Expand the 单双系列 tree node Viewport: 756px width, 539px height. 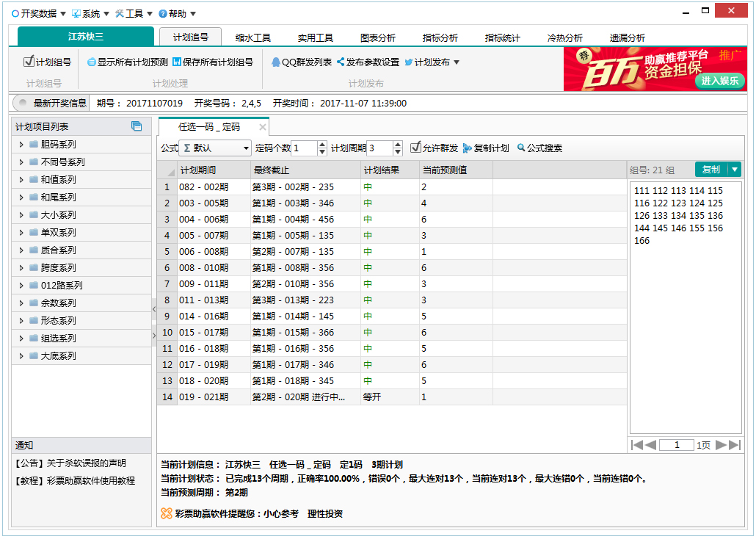click(x=21, y=233)
